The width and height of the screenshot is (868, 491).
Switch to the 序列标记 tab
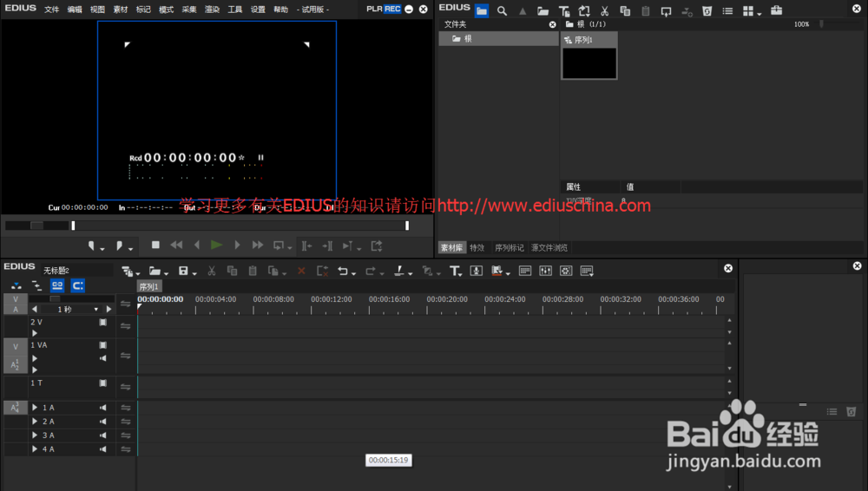click(x=509, y=247)
